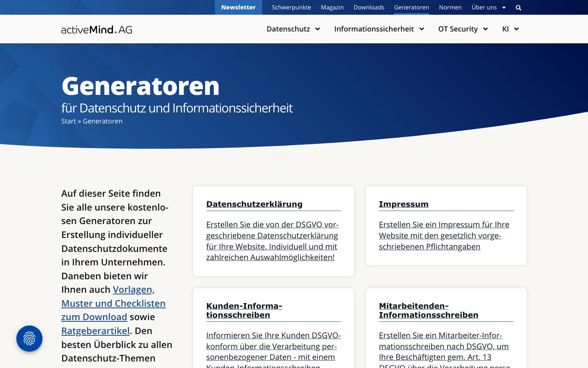Click the Impressum description text link
This screenshot has height=368, width=588.
[444, 236]
